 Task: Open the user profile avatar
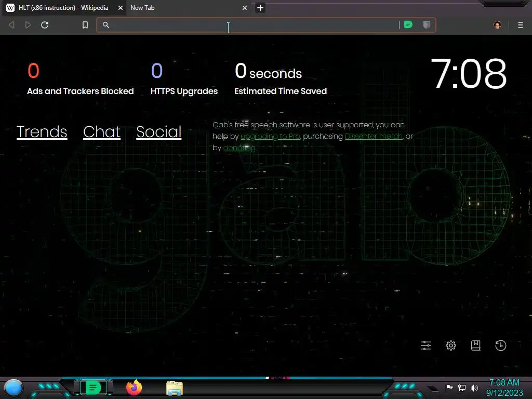pyautogui.click(x=497, y=25)
